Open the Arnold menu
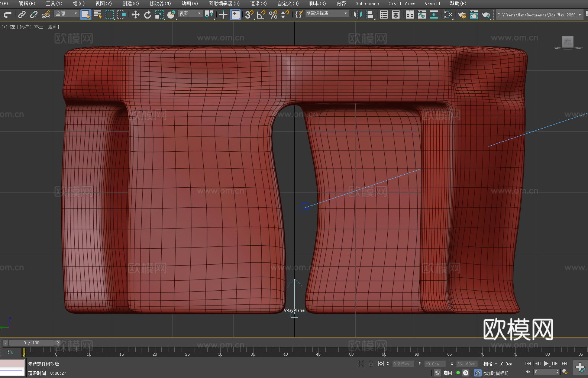Image resolution: width=588 pixels, height=378 pixels. 432,3
